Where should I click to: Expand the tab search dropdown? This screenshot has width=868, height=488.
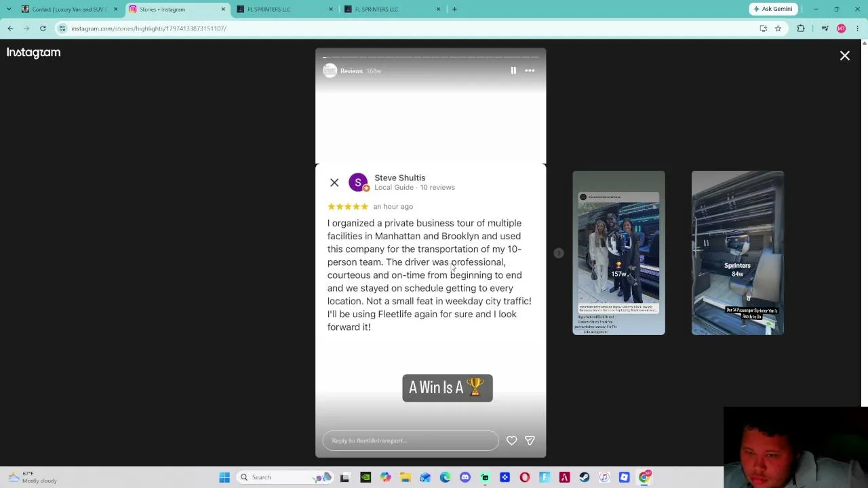(9, 9)
